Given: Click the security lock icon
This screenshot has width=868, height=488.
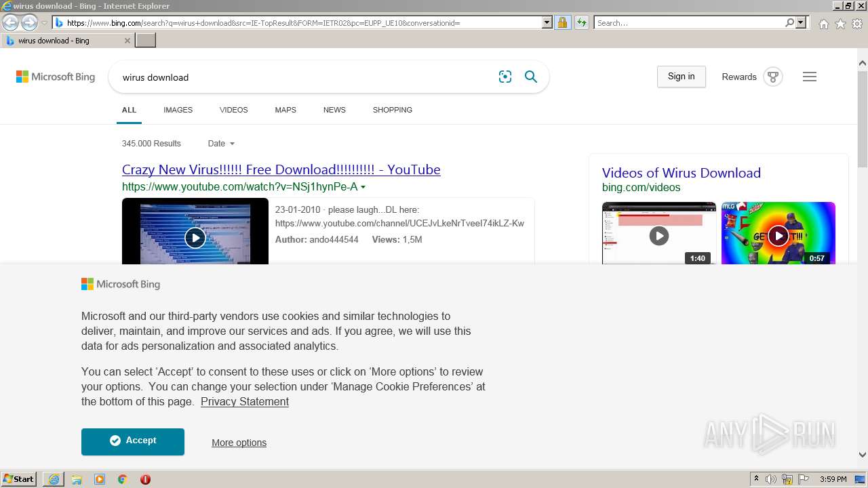Looking at the screenshot, I should point(562,23).
